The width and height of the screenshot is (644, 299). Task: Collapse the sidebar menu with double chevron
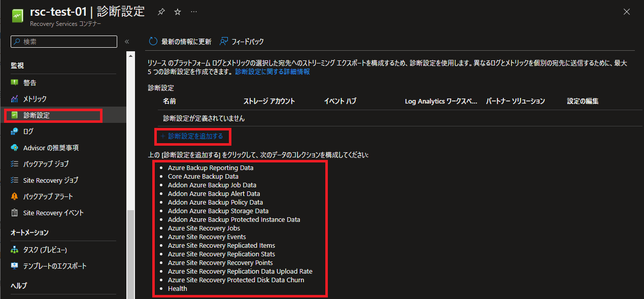point(127,42)
